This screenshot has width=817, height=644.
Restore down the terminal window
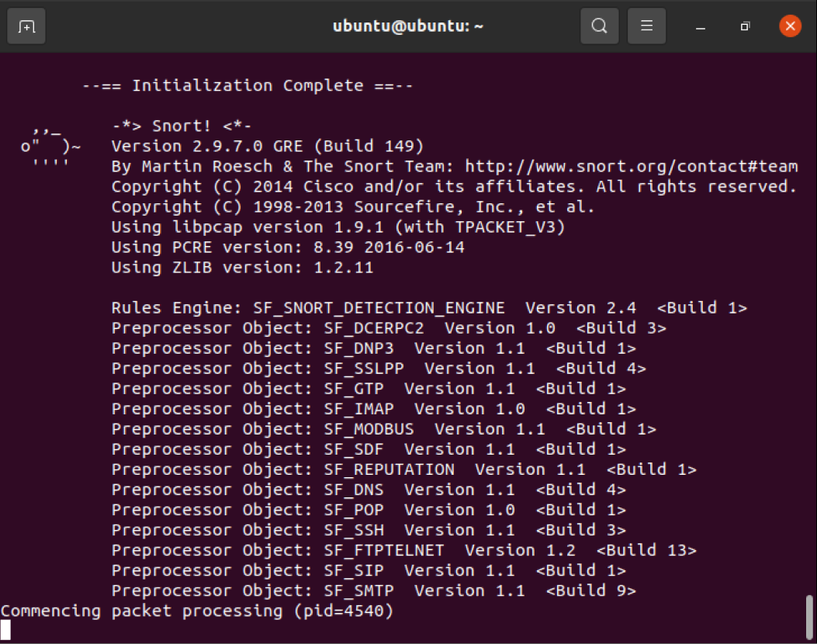745,26
